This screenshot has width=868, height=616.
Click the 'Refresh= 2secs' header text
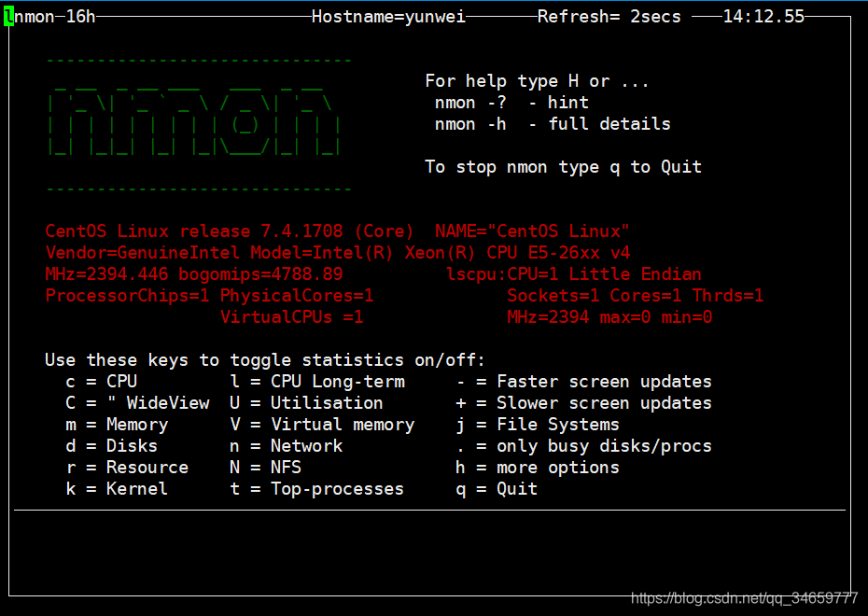pyautogui.click(x=609, y=17)
